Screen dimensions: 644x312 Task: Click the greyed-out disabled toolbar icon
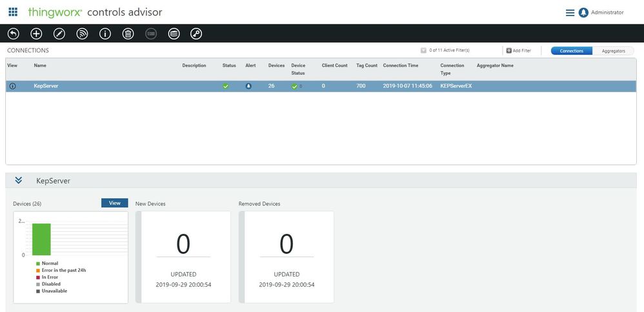click(151, 34)
